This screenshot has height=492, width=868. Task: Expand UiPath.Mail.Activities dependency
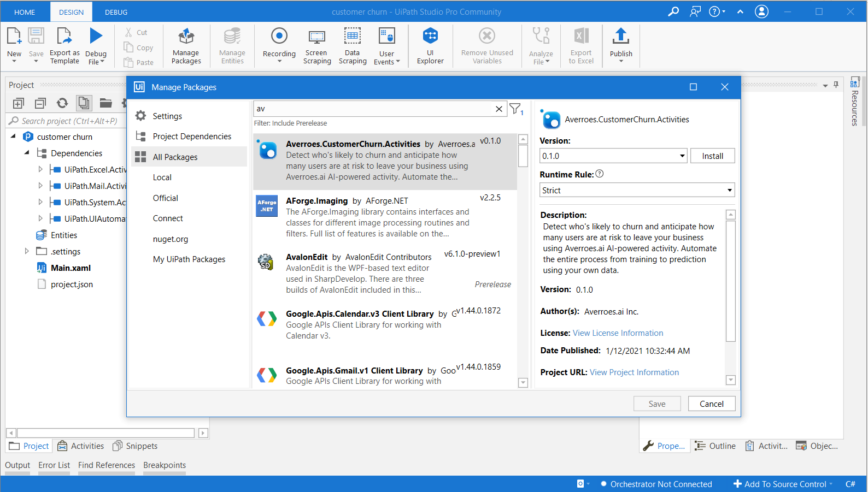[x=40, y=186]
